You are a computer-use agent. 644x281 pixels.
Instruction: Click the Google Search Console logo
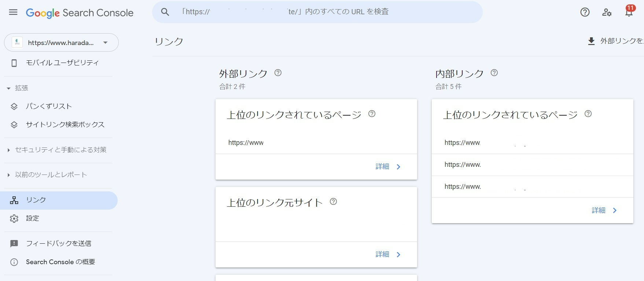(80, 13)
